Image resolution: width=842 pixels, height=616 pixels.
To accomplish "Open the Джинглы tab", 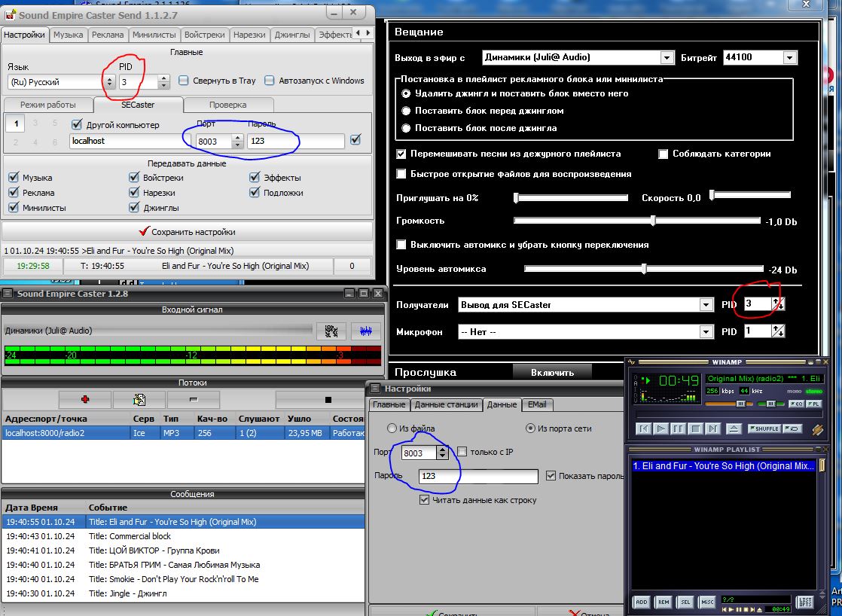I will click(x=292, y=35).
